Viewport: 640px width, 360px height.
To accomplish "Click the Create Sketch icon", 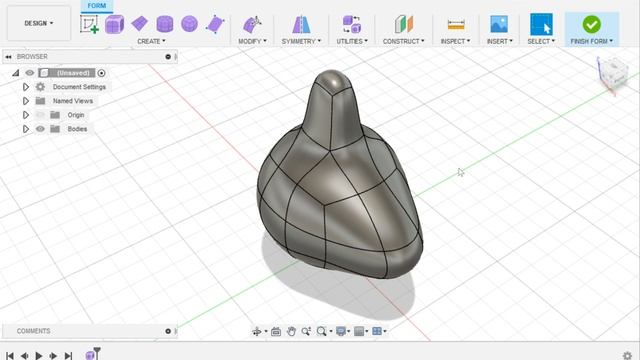I will (89, 24).
